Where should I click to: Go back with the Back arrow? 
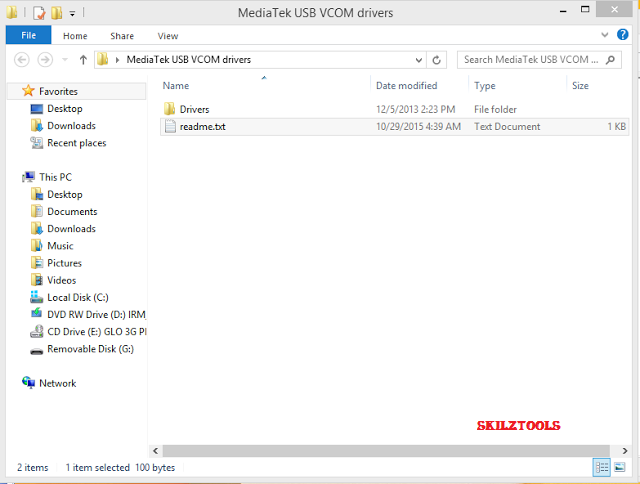pyautogui.click(x=22, y=60)
